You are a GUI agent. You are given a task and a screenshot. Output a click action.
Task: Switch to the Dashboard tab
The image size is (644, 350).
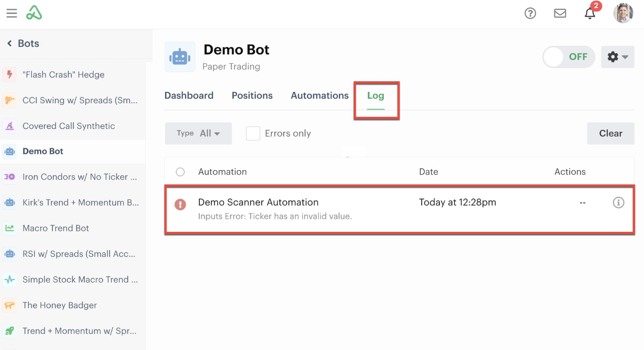click(x=189, y=96)
